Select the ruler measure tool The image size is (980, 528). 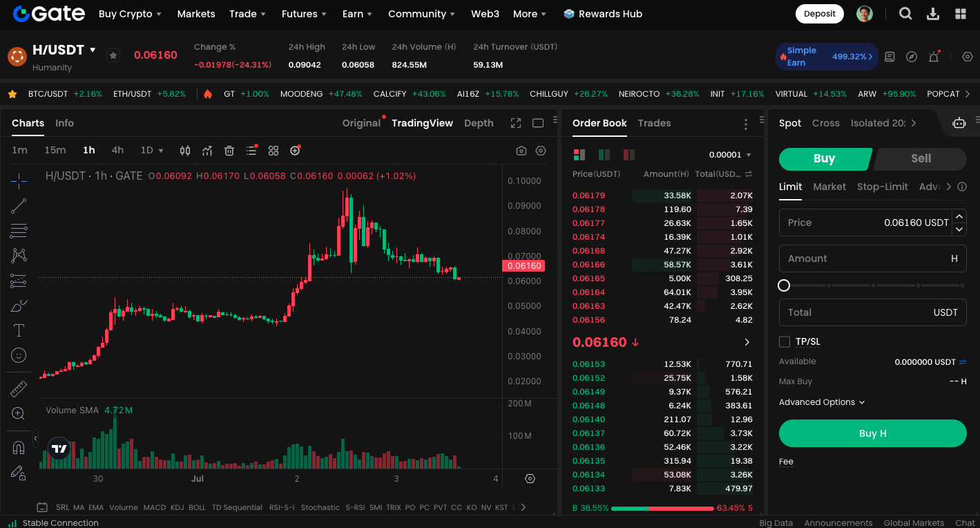19,388
